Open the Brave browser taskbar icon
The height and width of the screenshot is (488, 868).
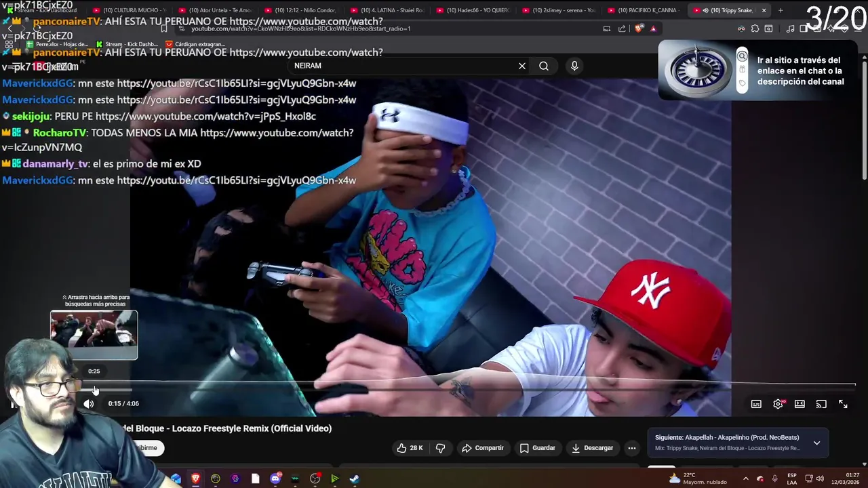coord(195,479)
